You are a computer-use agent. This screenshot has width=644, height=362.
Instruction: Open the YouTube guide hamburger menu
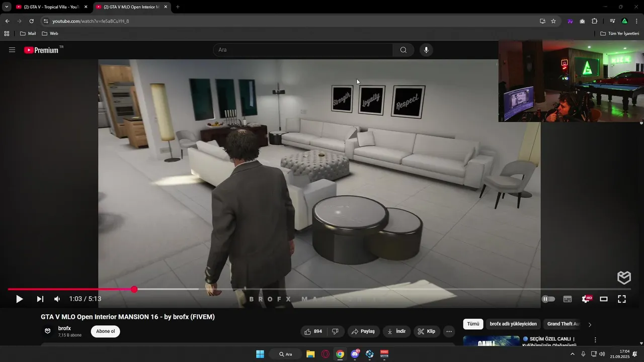pos(12,50)
